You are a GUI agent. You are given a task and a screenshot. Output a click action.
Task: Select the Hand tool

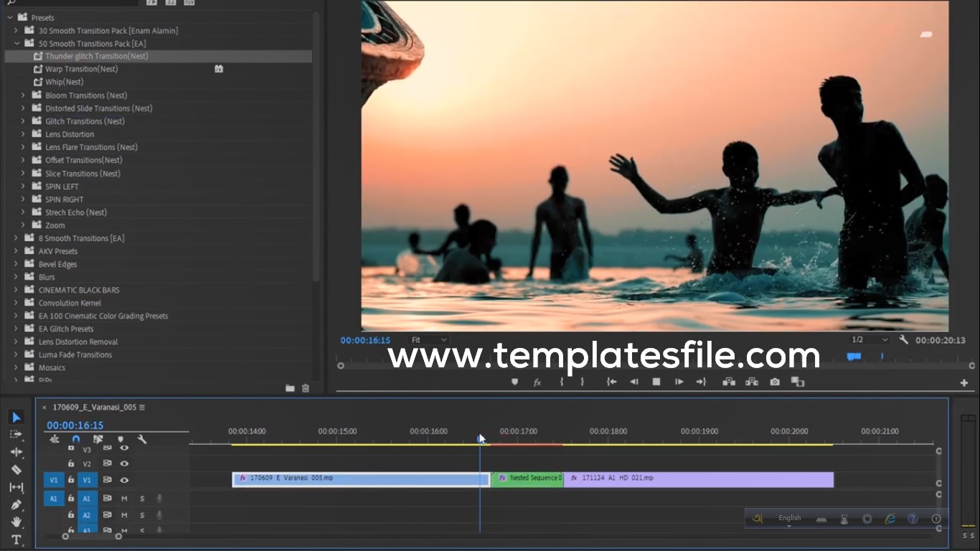17,522
